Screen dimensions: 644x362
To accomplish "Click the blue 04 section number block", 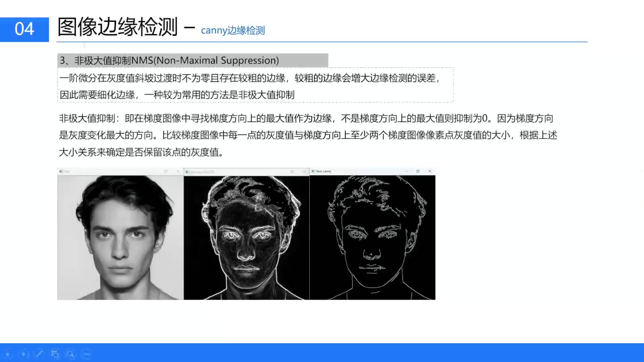I will click(24, 29).
